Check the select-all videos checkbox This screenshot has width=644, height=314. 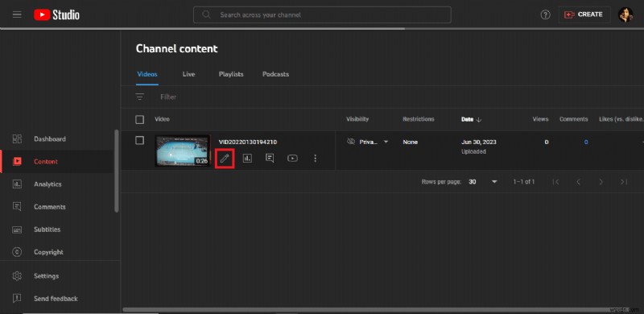click(139, 120)
